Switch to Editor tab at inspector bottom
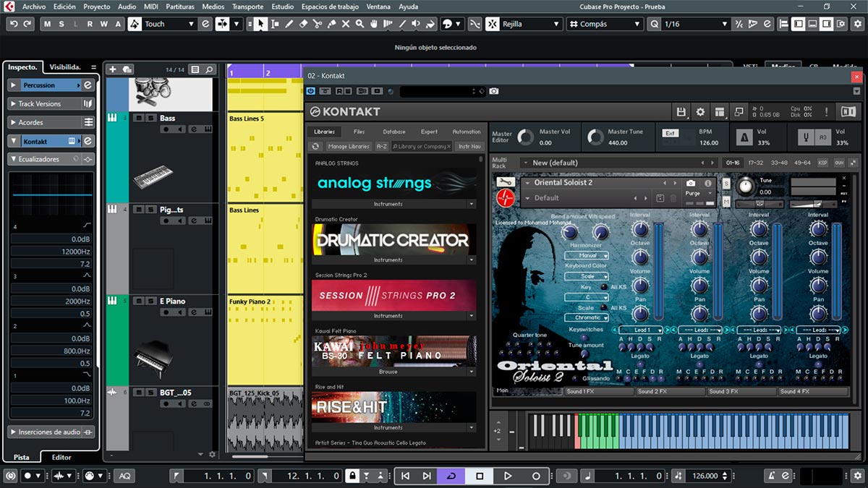 click(61, 457)
